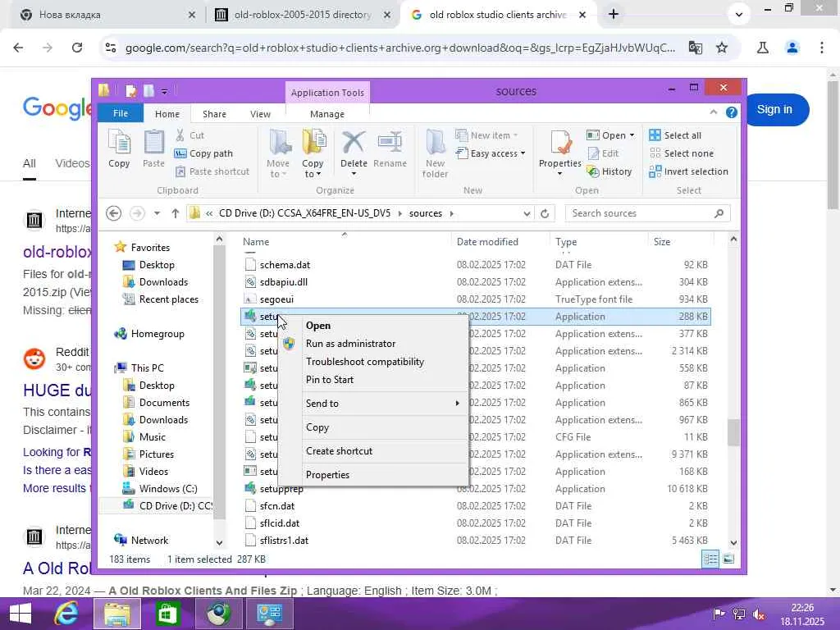
Task: Click the up one level arrow
Action: click(x=176, y=213)
